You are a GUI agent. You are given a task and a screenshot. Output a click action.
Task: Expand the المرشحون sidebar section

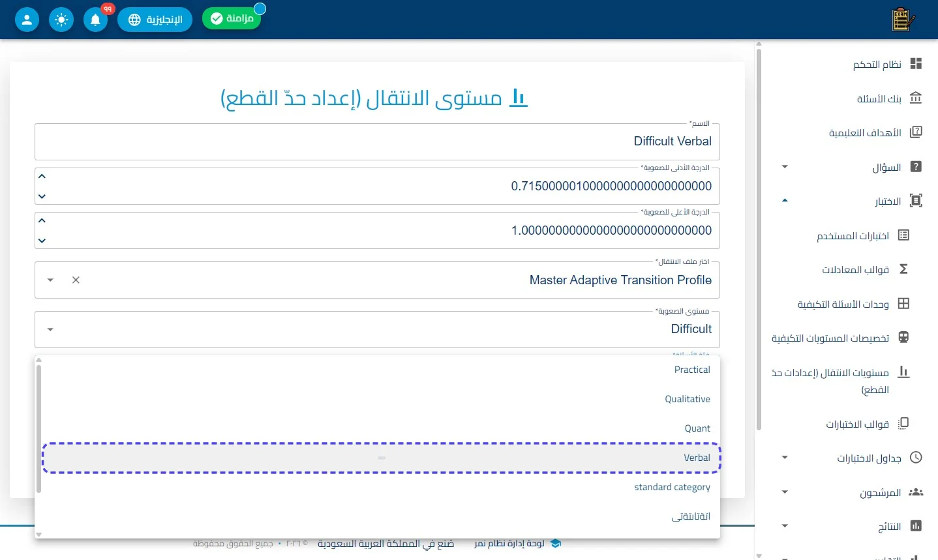785,492
